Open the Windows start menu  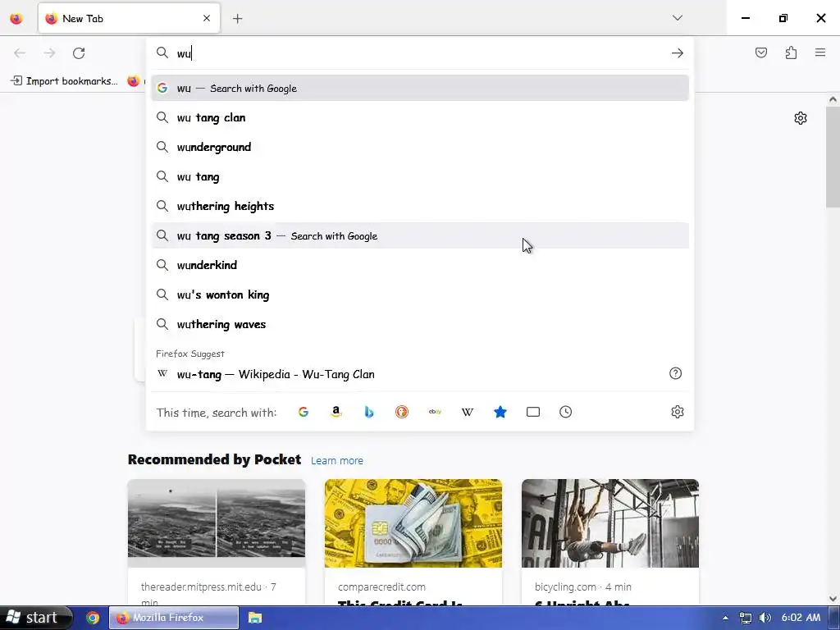35,618
